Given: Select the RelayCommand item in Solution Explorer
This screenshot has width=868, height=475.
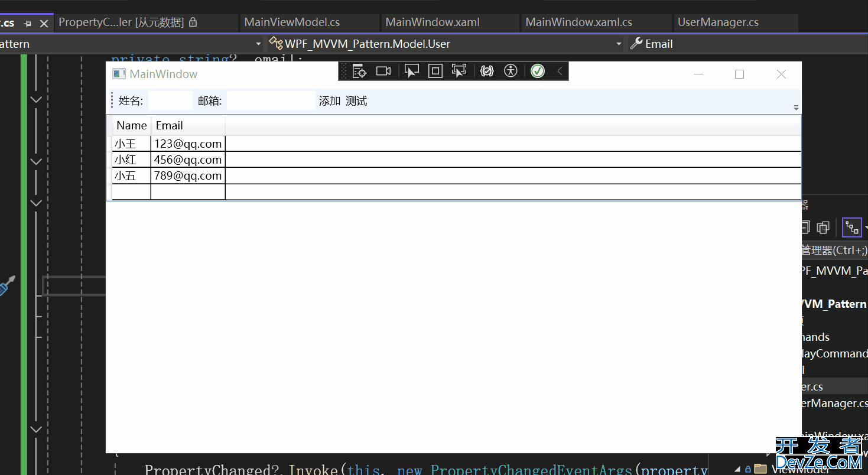Looking at the screenshot, I should coord(835,353).
